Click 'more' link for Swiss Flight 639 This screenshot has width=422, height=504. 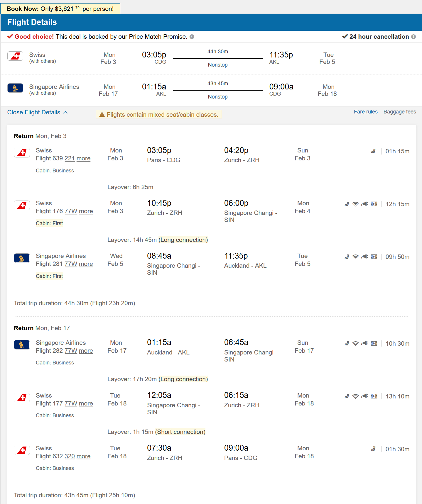click(x=83, y=158)
